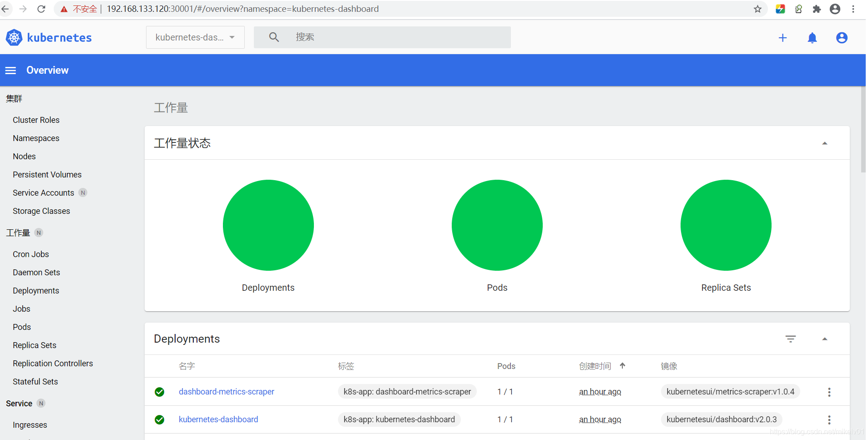Click the Service sidebar section header
This screenshot has height=440, width=868.
19,404
